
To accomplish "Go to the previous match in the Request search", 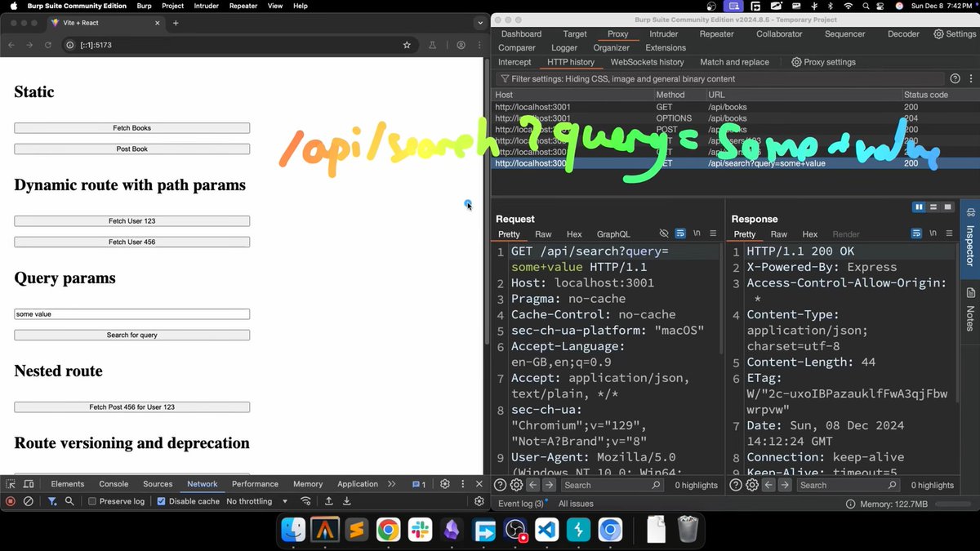I will (532, 485).
